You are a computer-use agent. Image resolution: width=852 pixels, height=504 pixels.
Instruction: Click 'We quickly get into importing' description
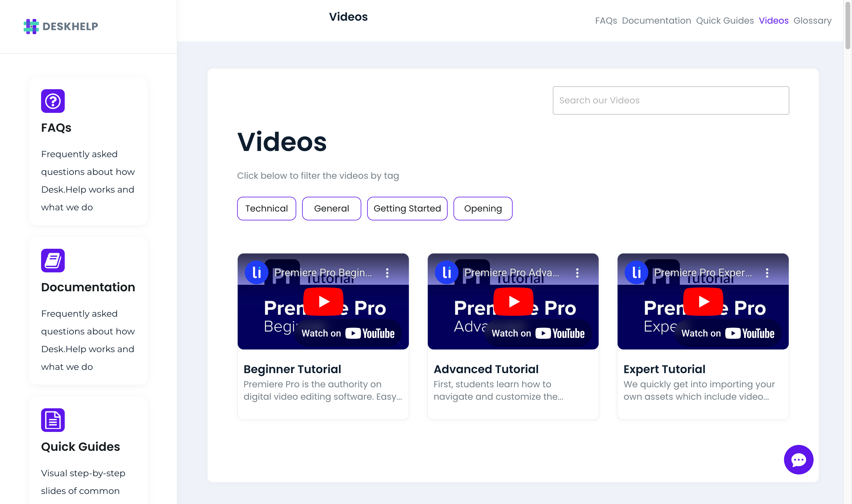point(699,391)
